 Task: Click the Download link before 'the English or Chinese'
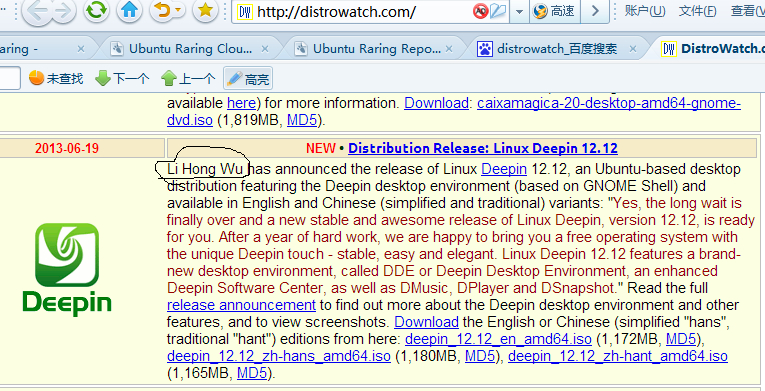426,322
